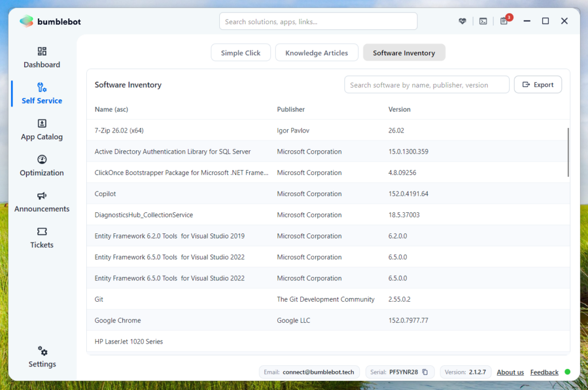Click the software inventory search field
This screenshot has height=390, width=588.
(427, 85)
